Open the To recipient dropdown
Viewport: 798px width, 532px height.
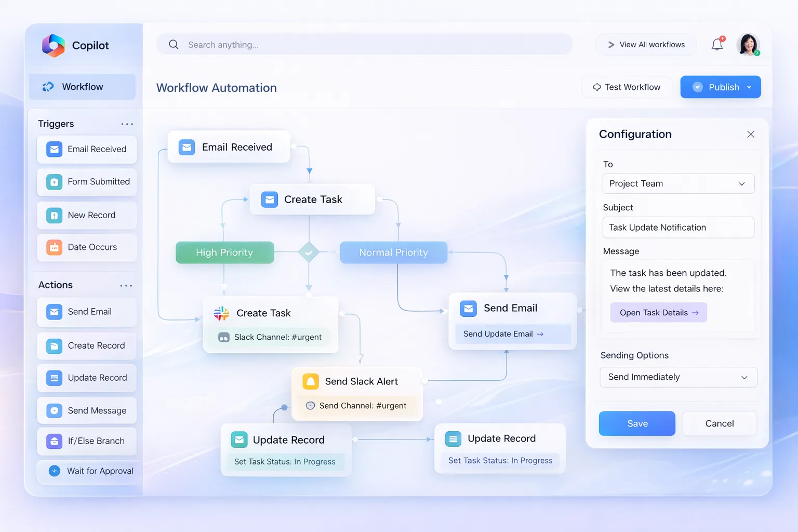(x=679, y=184)
